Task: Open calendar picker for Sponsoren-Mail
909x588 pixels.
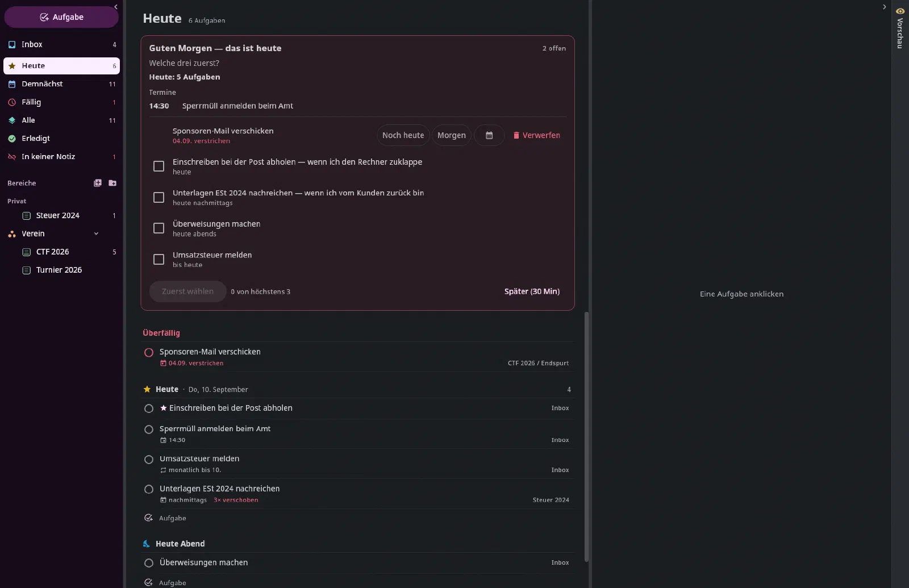Action: (489, 135)
